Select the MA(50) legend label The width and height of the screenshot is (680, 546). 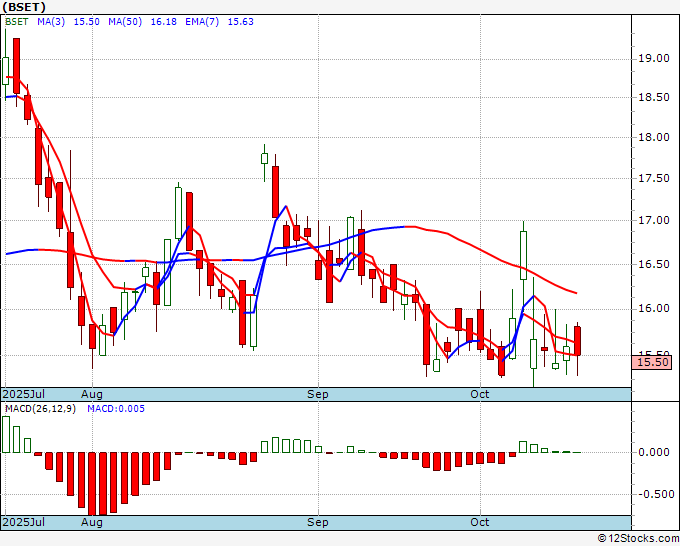[125, 22]
